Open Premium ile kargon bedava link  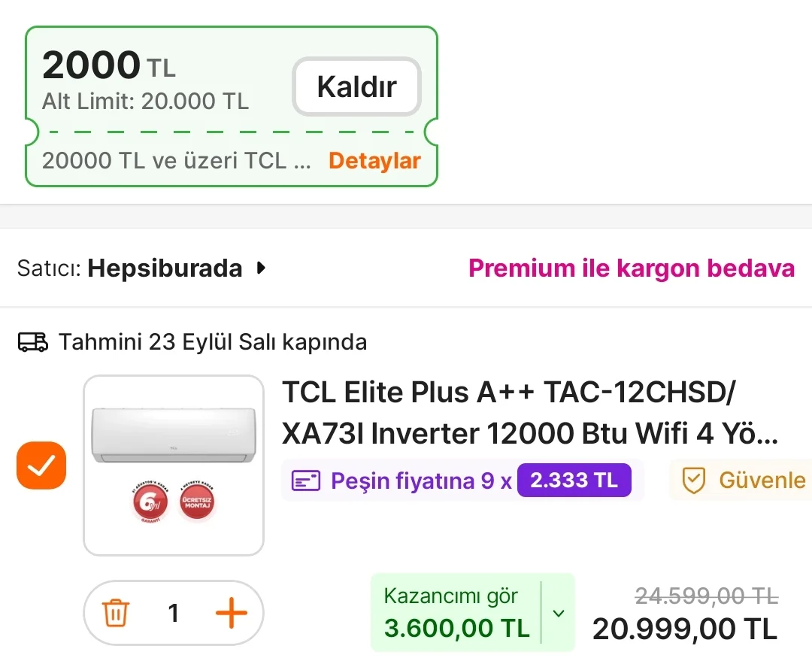tap(632, 268)
